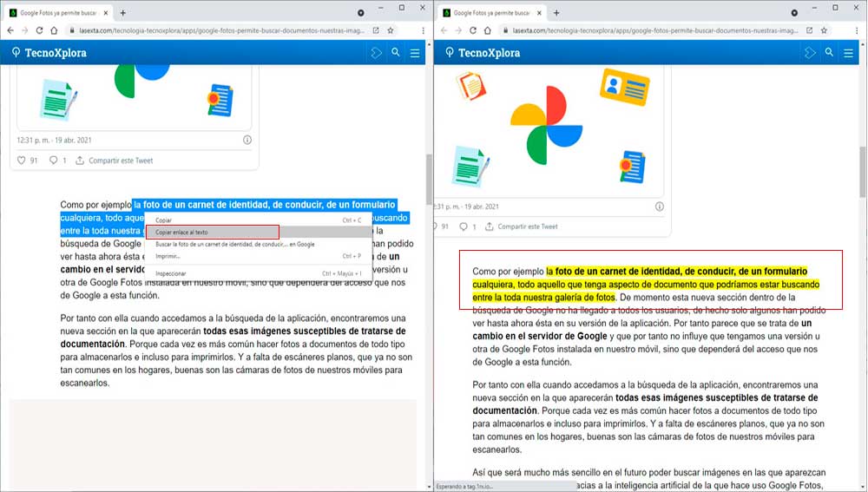Open TecnoXplora hamburger menu in right window
868x492 pixels.
(x=848, y=53)
